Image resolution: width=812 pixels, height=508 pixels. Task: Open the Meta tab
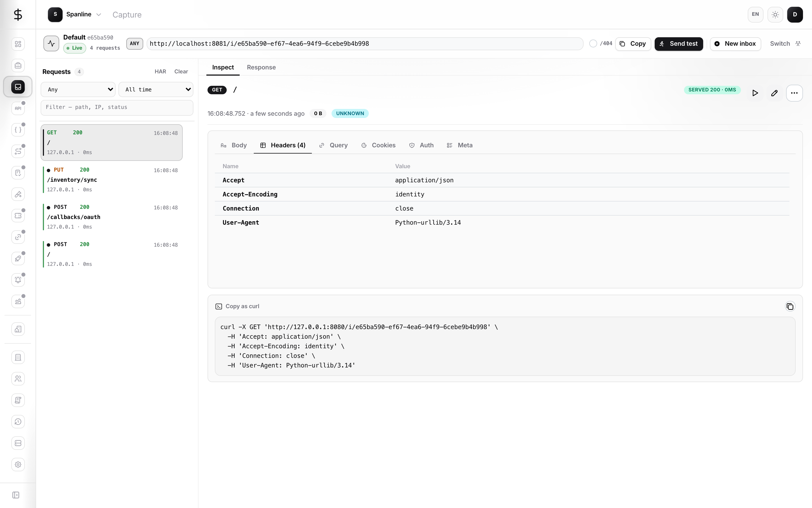[x=460, y=145]
